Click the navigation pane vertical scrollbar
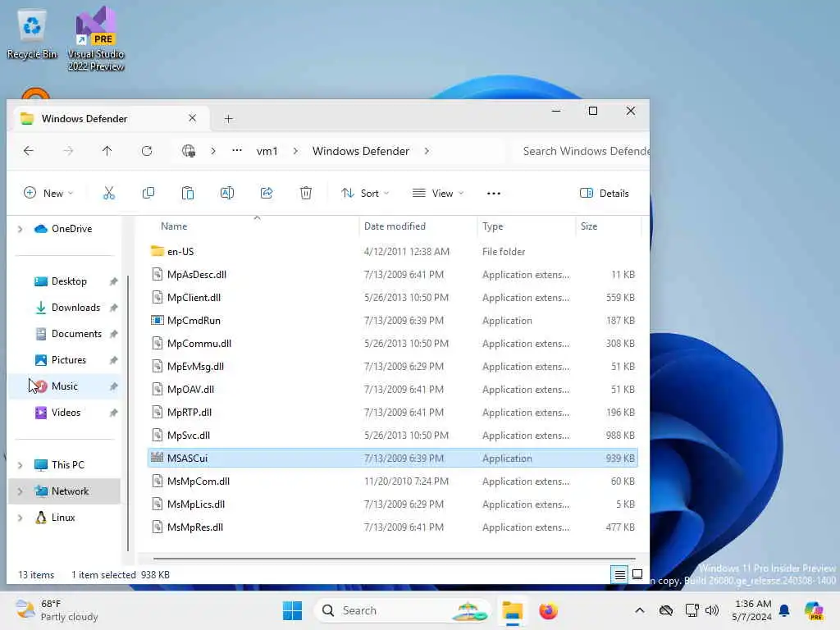The image size is (840, 630). click(128, 413)
